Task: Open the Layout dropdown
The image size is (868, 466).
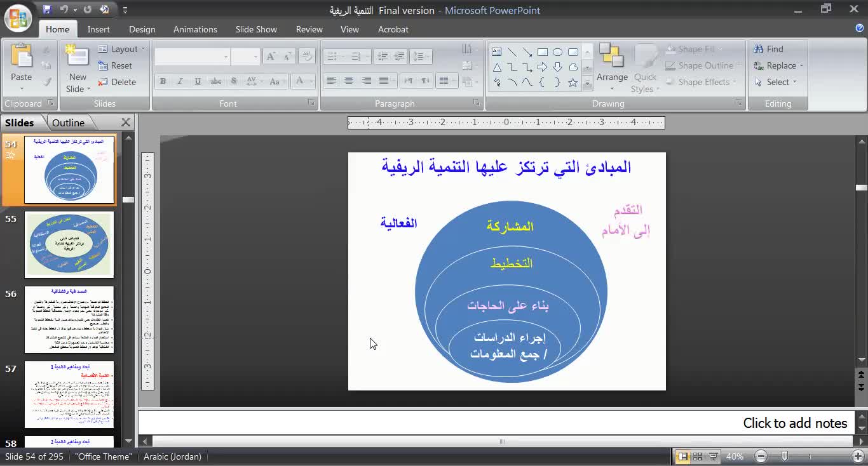Action: (x=121, y=49)
